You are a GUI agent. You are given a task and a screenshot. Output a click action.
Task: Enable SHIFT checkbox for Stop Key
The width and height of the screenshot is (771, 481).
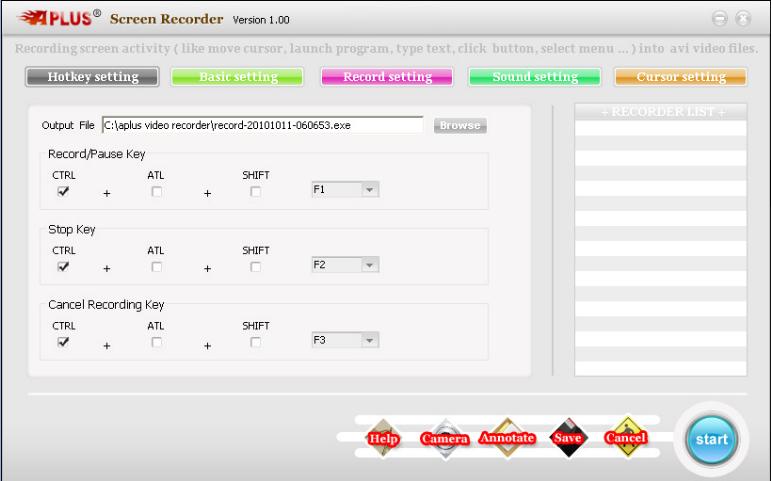[x=255, y=267]
